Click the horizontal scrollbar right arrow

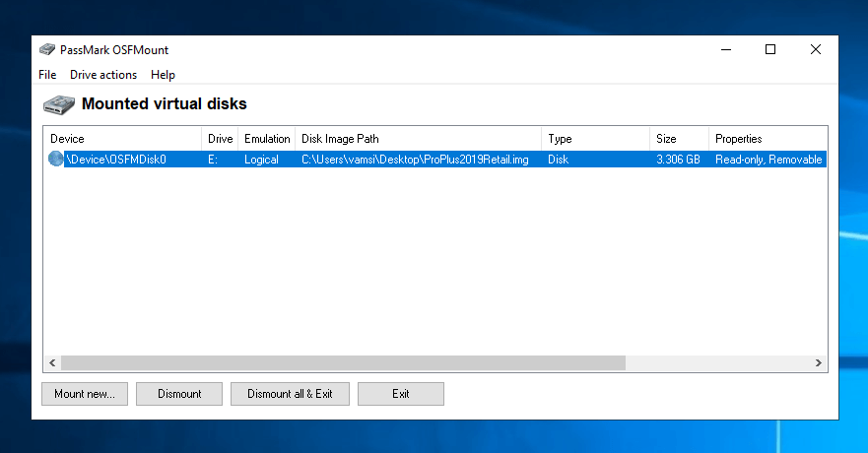coord(818,362)
